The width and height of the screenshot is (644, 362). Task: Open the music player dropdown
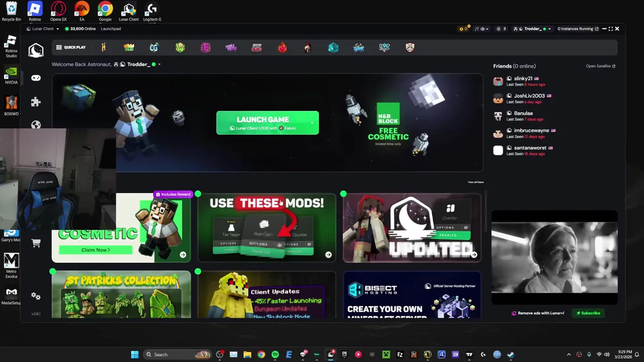coord(481,29)
